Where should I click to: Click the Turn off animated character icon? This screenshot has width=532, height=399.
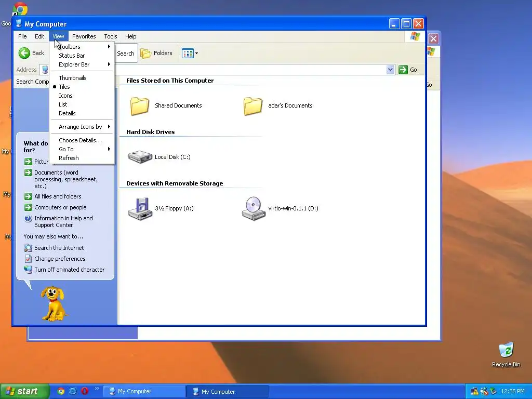pos(28,270)
